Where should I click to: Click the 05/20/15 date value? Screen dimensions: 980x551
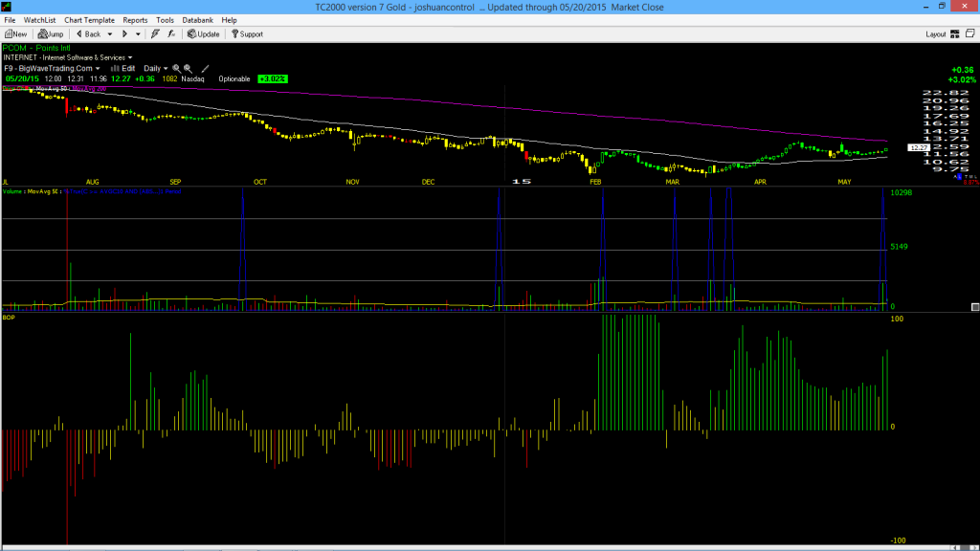point(22,79)
